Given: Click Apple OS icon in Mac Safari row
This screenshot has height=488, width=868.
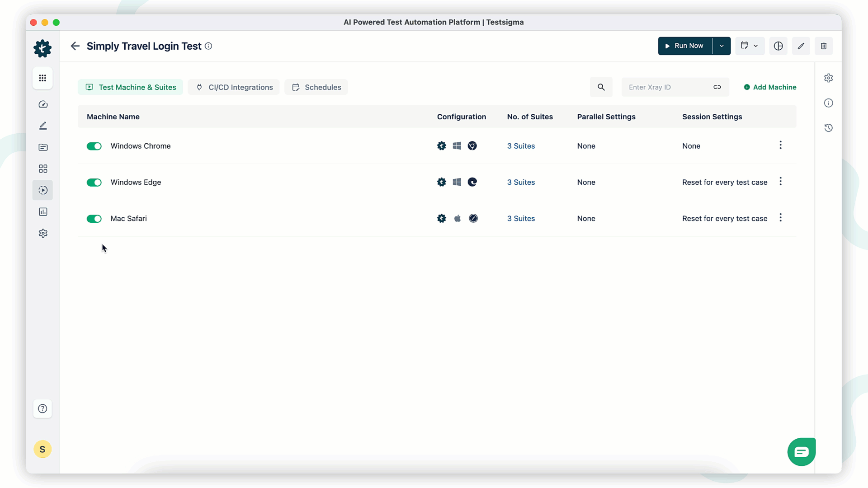Looking at the screenshot, I should [458, 218].
